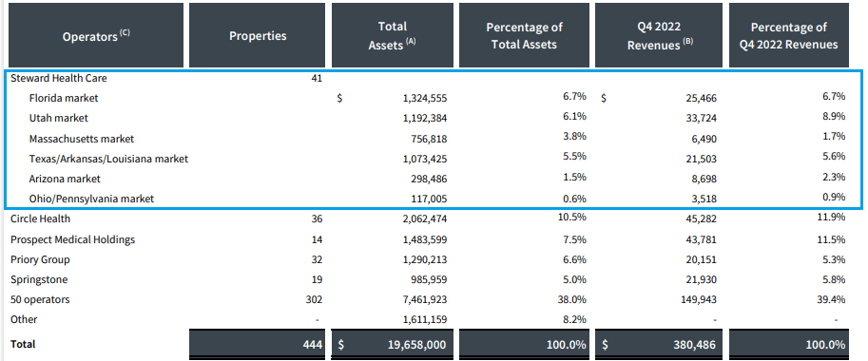This screenshot has height=361, width=868.
Task: Select the Massachusetts market row label
Action: point(82,139)
